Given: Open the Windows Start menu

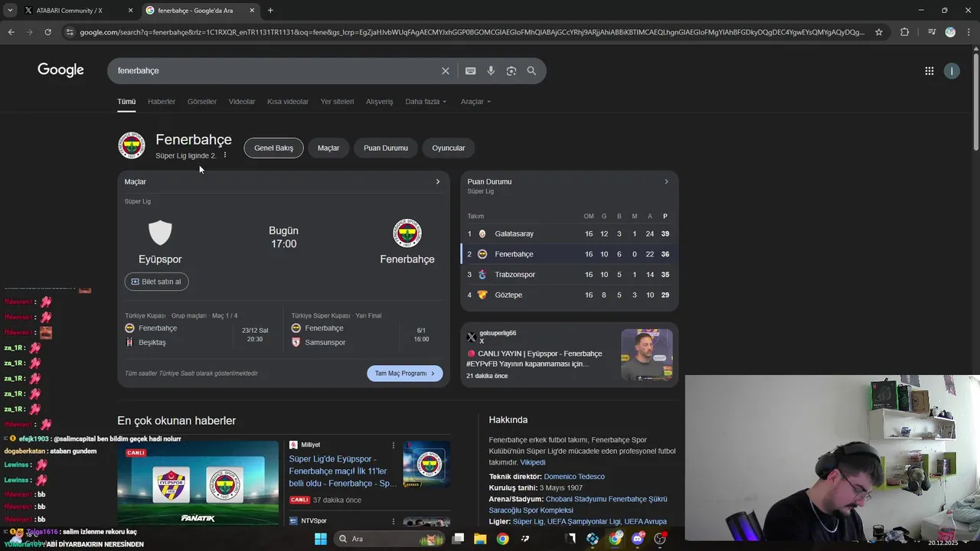Looking at the screenshot, I should point(321,539).
